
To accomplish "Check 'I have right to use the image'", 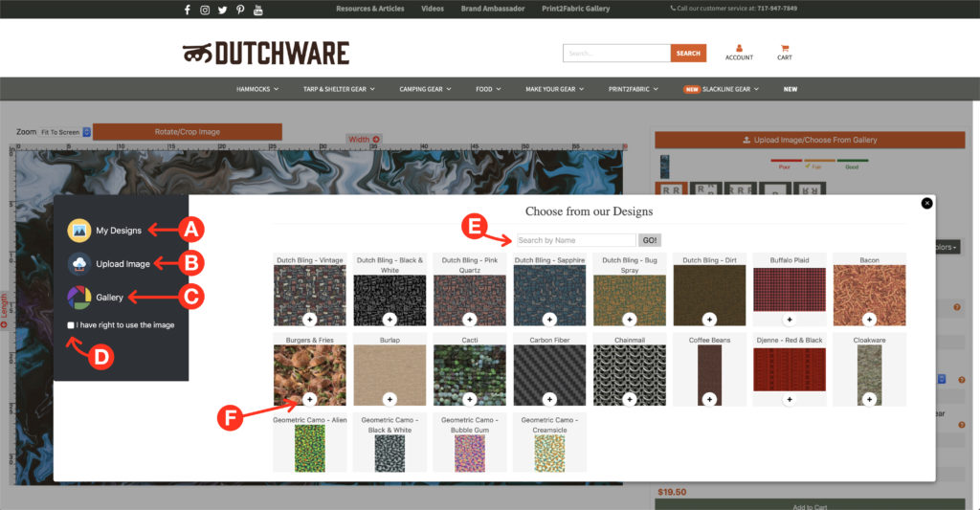I will pos(71,325).
